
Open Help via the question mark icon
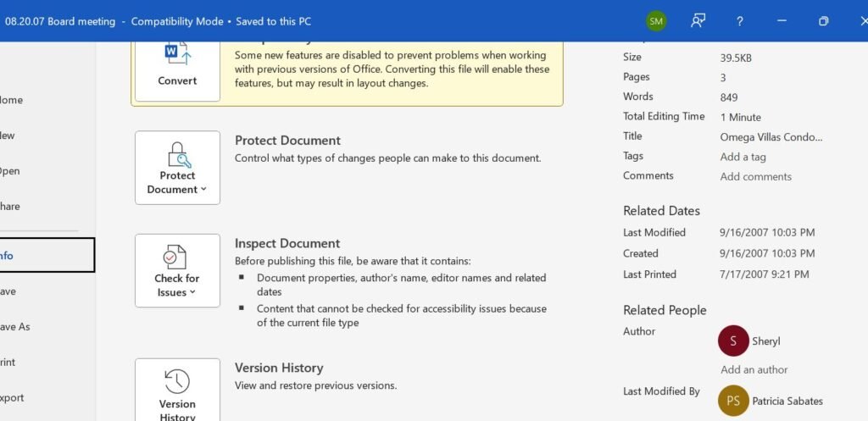pos(739,21)
